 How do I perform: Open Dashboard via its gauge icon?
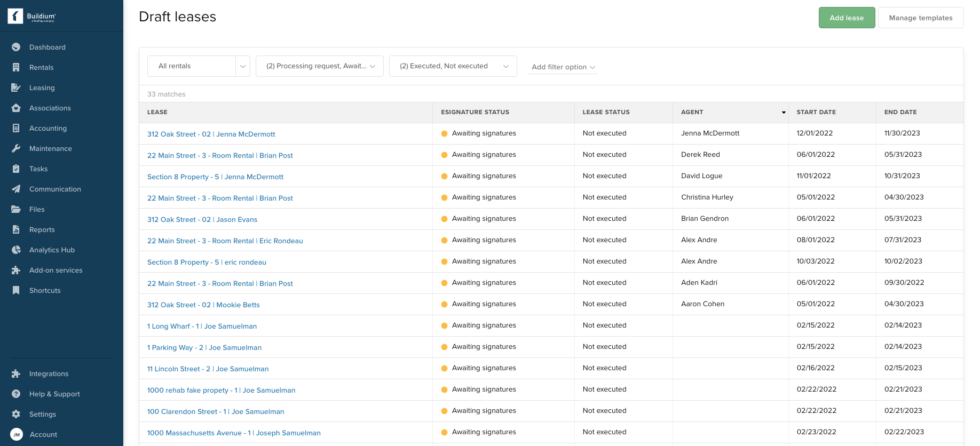click(x=16, y=47)
